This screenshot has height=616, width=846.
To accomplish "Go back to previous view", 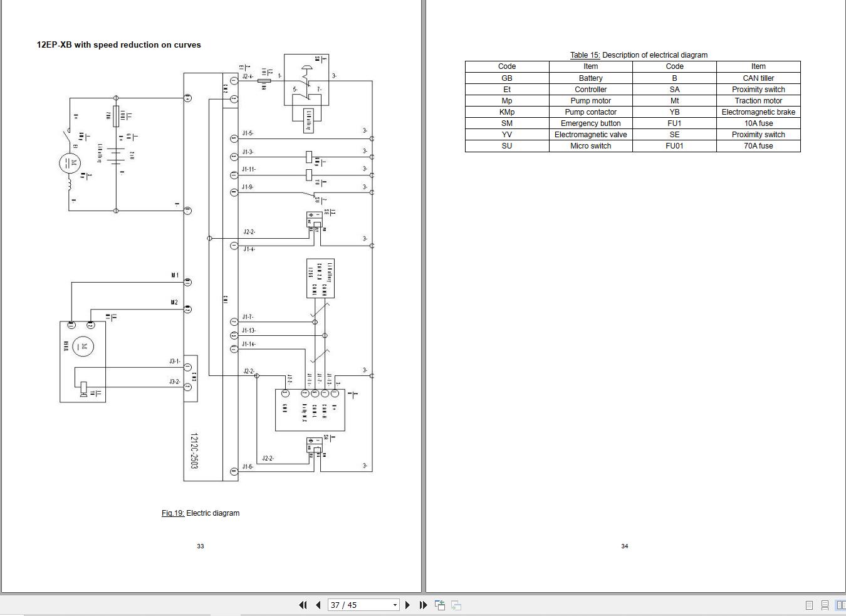I will [x=440, y=605].
